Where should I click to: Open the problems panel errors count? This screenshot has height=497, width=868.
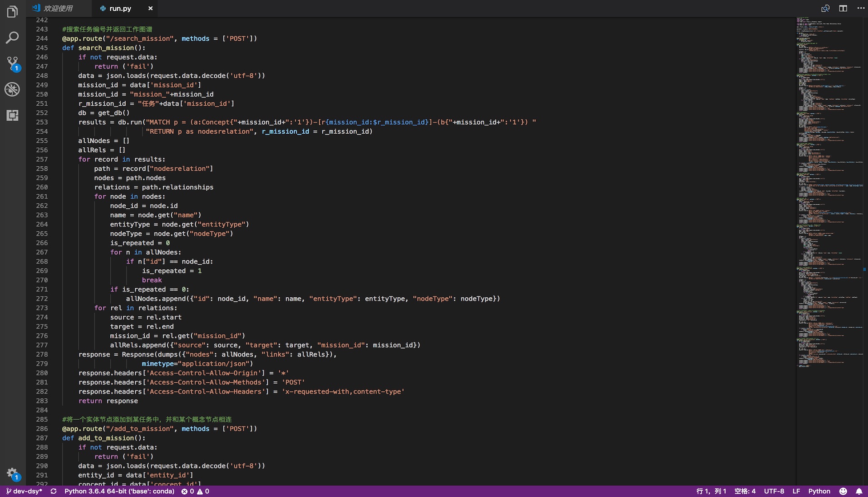coord(188,491)
